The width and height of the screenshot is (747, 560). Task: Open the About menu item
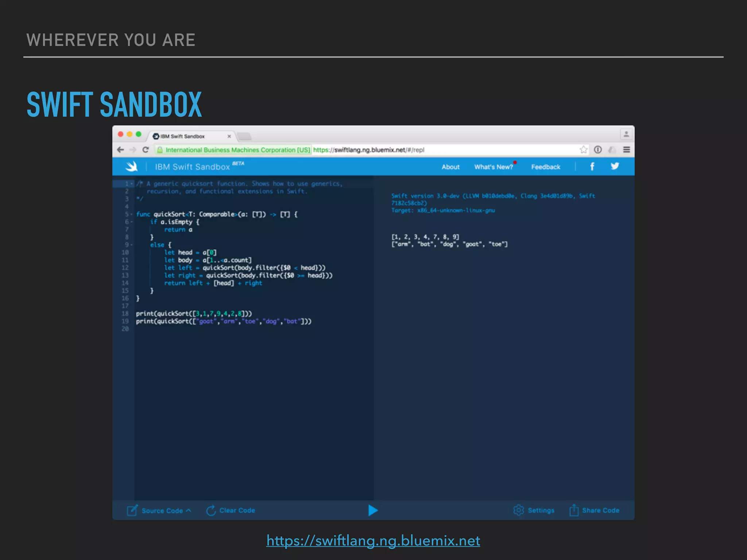coord(450,167)
